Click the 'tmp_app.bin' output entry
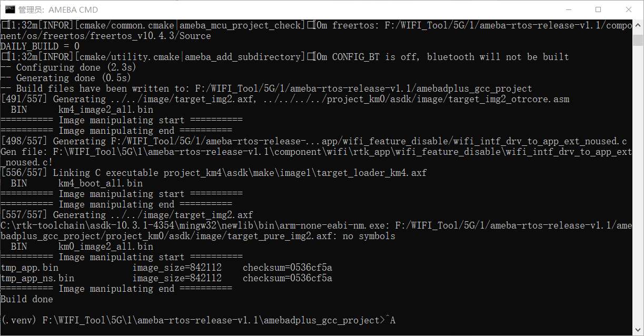Viewport: 644px width, 336px height. 29,268
